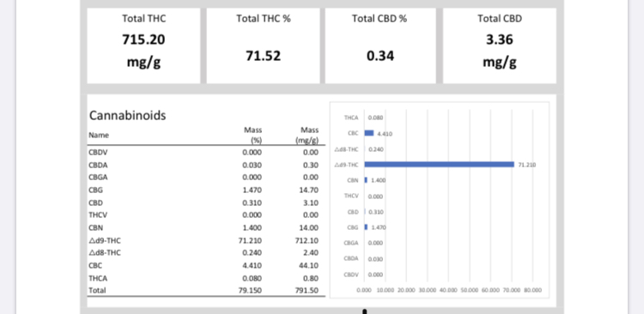Click the Total CBD % 0.34 card

(x=380, y=45)
